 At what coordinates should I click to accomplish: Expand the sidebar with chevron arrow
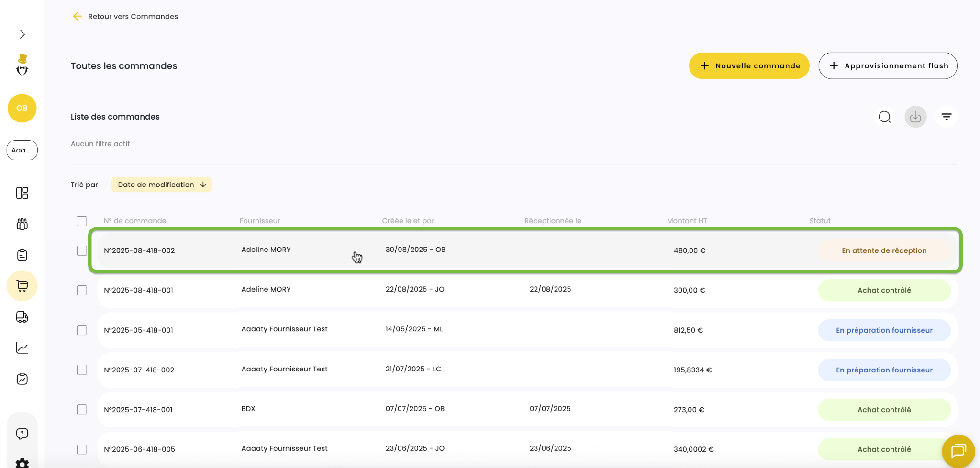coord(22,34)
